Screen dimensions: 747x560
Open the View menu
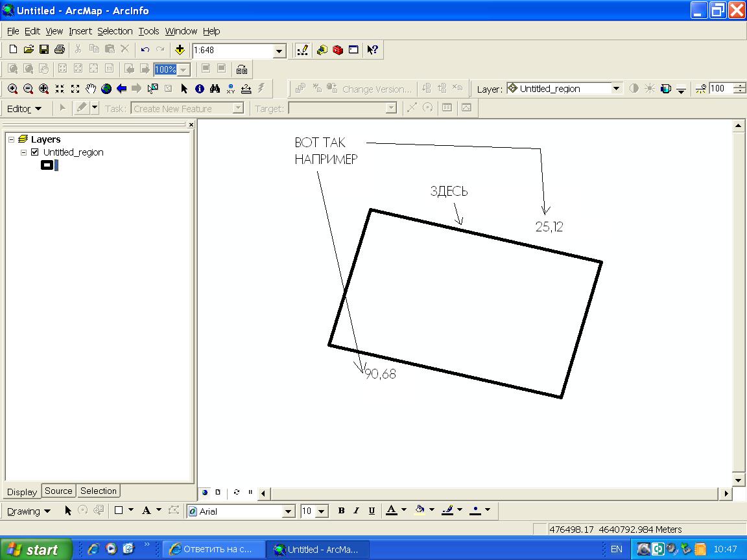point(54,31)
